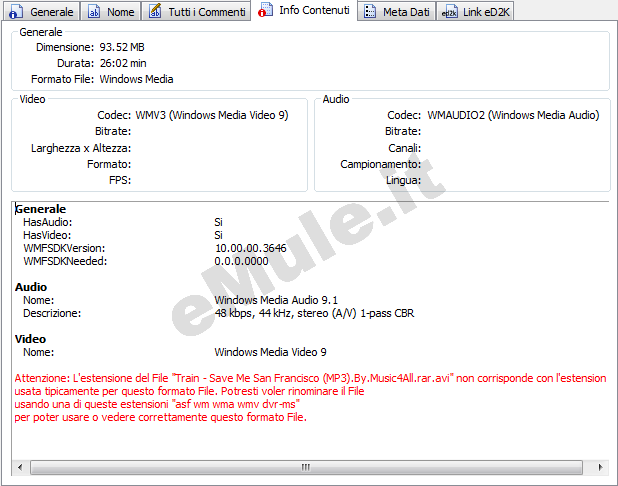Click the video codec WMV3 value
Screen dimensions: 618x486
click(x=212, y=115)
